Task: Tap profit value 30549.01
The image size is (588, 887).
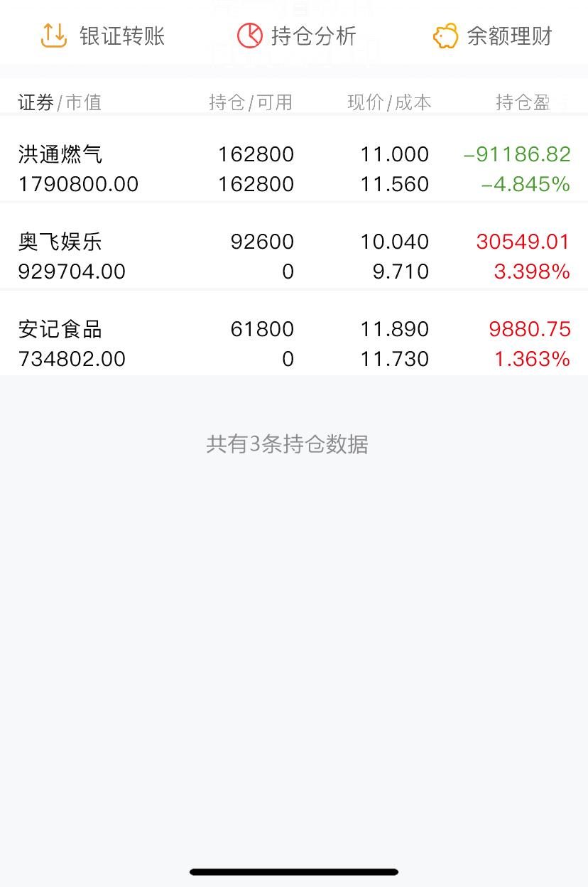Action: tap(523, 242)
